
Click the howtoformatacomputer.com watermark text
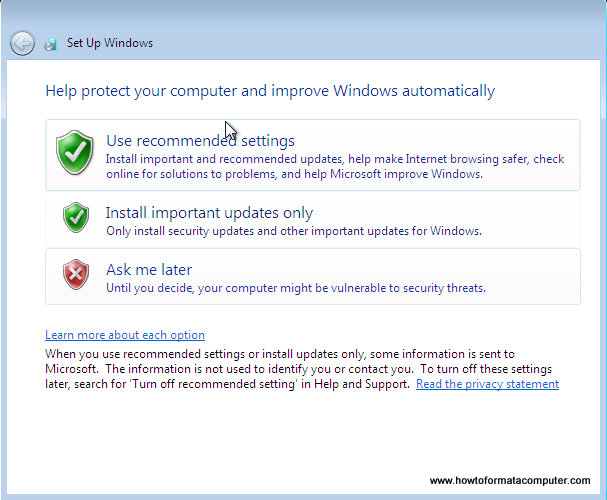[510, 480]
